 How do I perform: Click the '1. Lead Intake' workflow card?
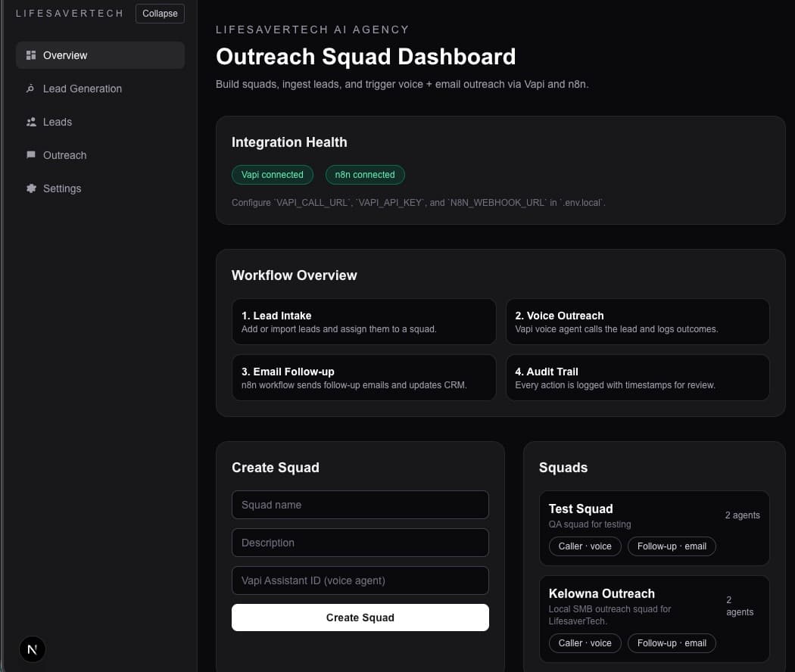point(363,322)
